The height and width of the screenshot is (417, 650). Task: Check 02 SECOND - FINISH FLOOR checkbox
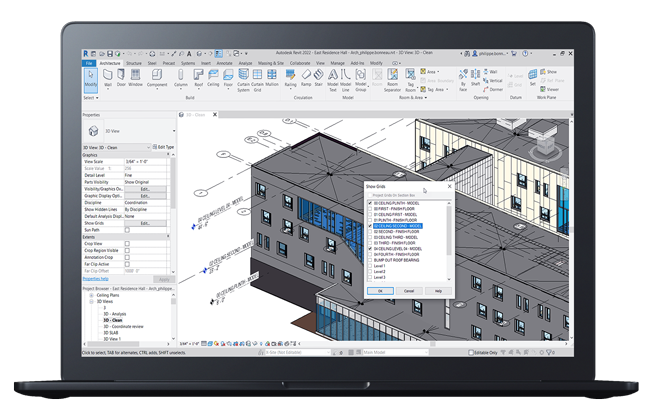(370, 232)
